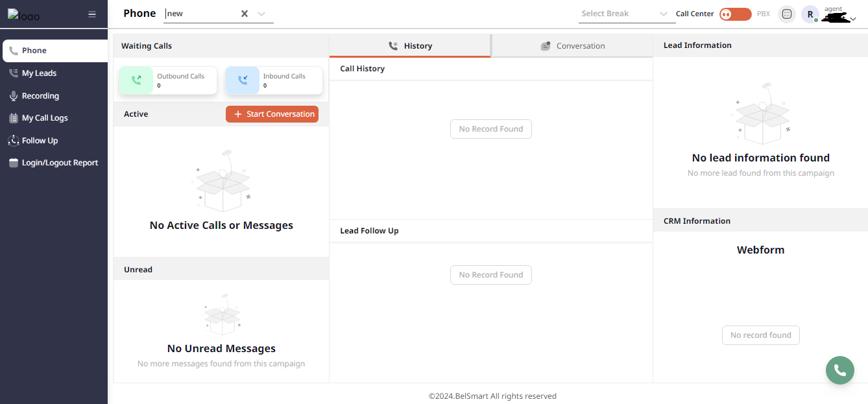Expand the agent profile dropdown
868x404 pixels.
pyautogui.click(x=852, y=19)
